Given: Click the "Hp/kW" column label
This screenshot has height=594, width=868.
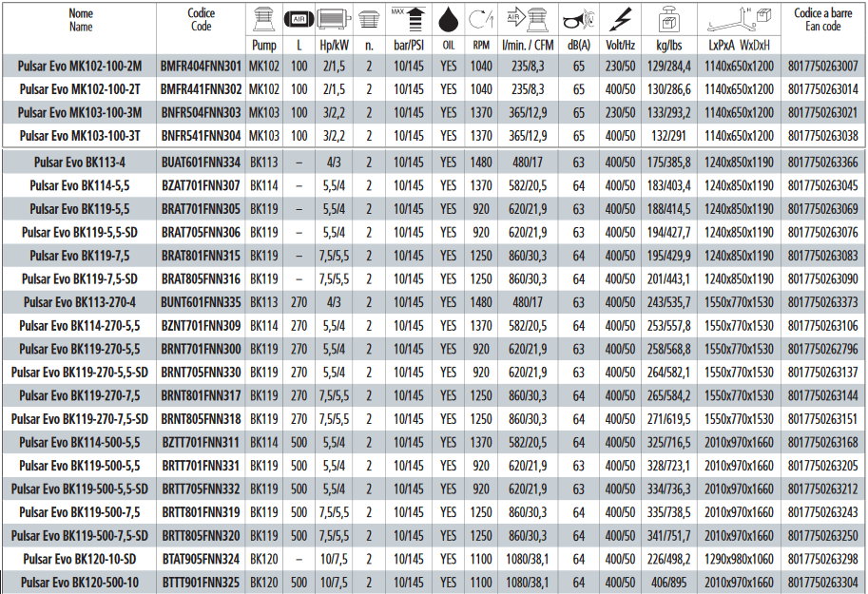Looking at the screenshot, I should [334, 46].
